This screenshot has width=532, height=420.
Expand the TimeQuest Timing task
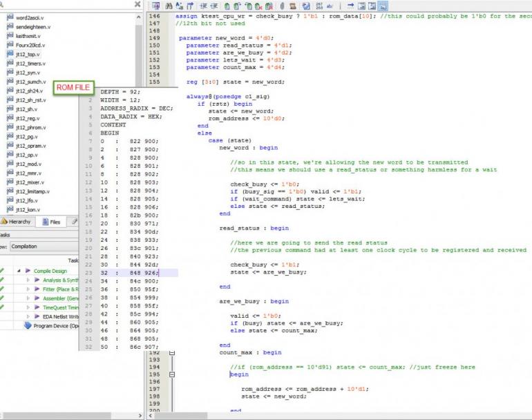pos(28,307)
